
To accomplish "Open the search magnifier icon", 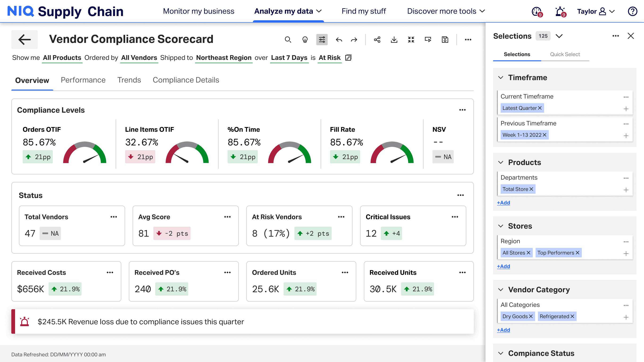I will (288, 40).
